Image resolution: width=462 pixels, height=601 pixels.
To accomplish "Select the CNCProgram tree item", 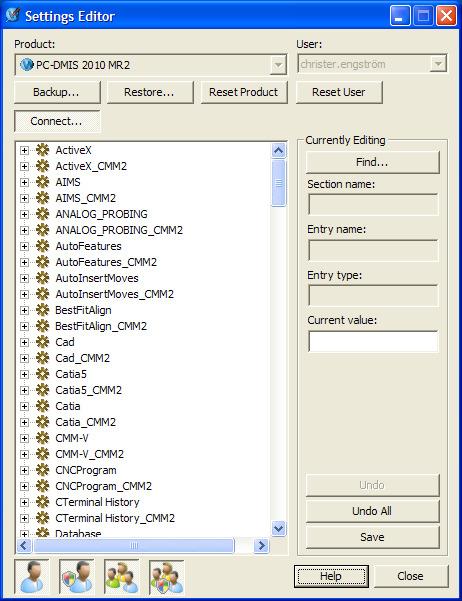I will 86,470.
